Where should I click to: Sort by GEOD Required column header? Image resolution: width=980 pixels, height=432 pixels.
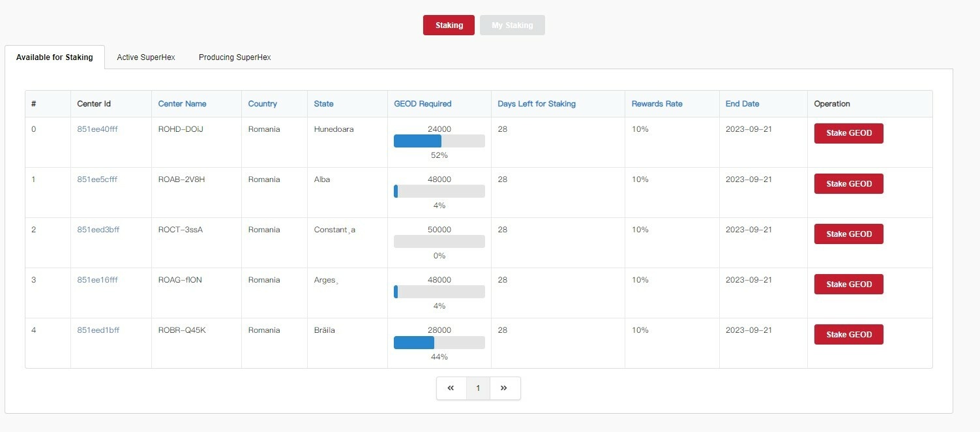tap(423, 104)
